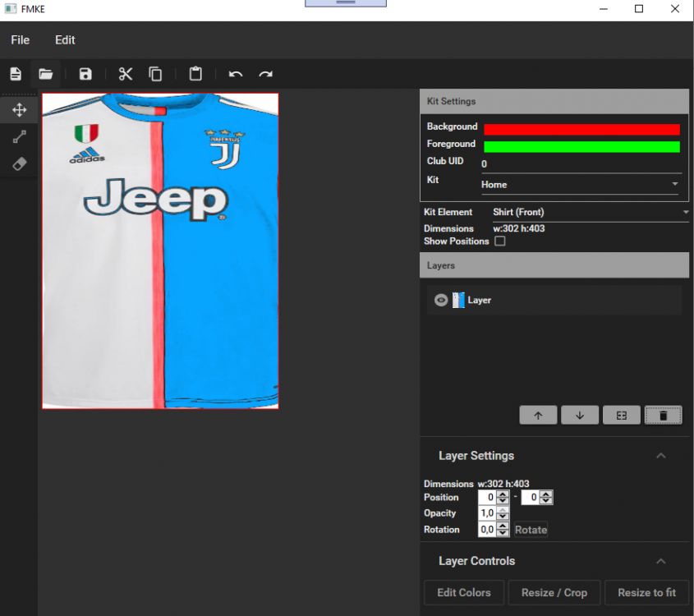Enable the Show Positions checkbox

[x=500, y=241]
